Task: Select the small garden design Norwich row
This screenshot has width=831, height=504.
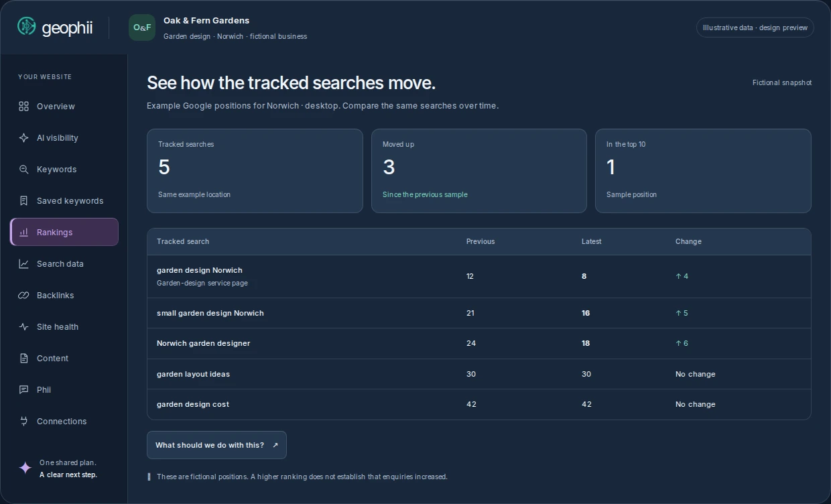Action: pos(479,313)
